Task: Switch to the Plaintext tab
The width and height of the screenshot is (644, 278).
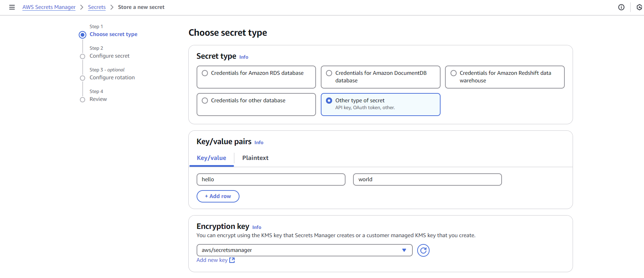Action: pos(255,158)
